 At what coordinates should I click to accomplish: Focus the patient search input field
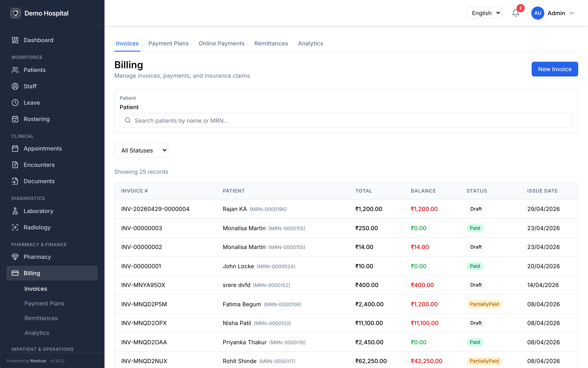(346, 120)
